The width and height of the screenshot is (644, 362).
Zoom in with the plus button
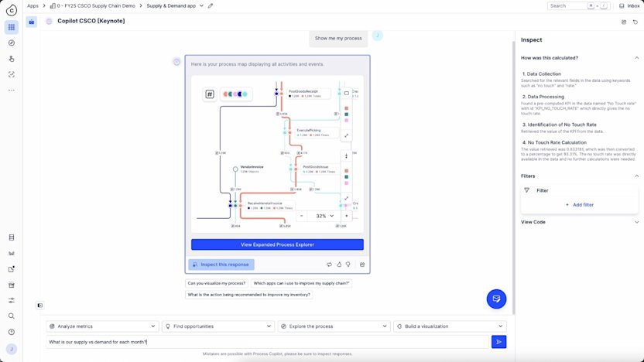[x=346, y=216]
